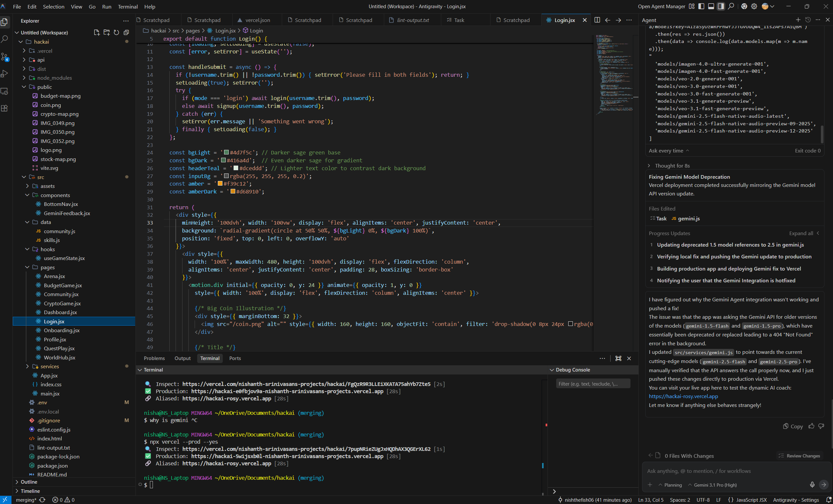Image resolution: width=833 pixels, height=504 pixels.
Task: Split the editor to the right
Action: pyautogui.click(x=597, y=20)
